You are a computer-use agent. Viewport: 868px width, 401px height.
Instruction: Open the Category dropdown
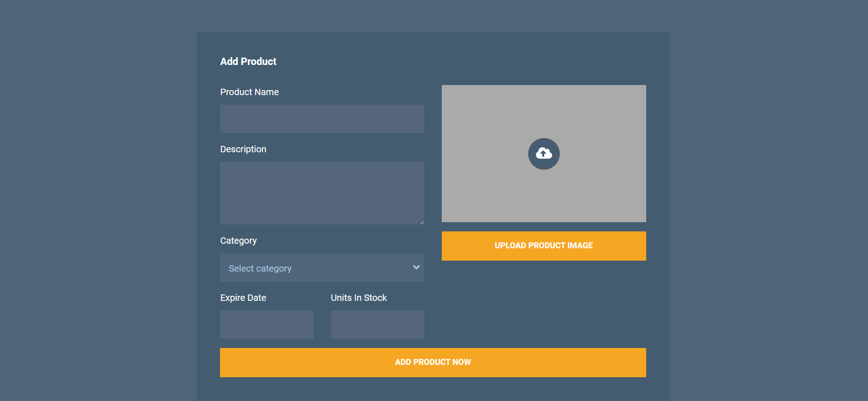322,267
